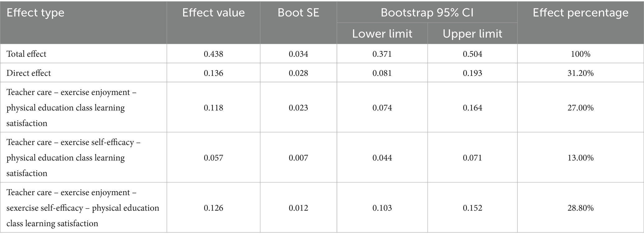The width and height of the screenshot is (644, 238).
Task: Click the Total effect value 0.438
Action: click(213, 54)
